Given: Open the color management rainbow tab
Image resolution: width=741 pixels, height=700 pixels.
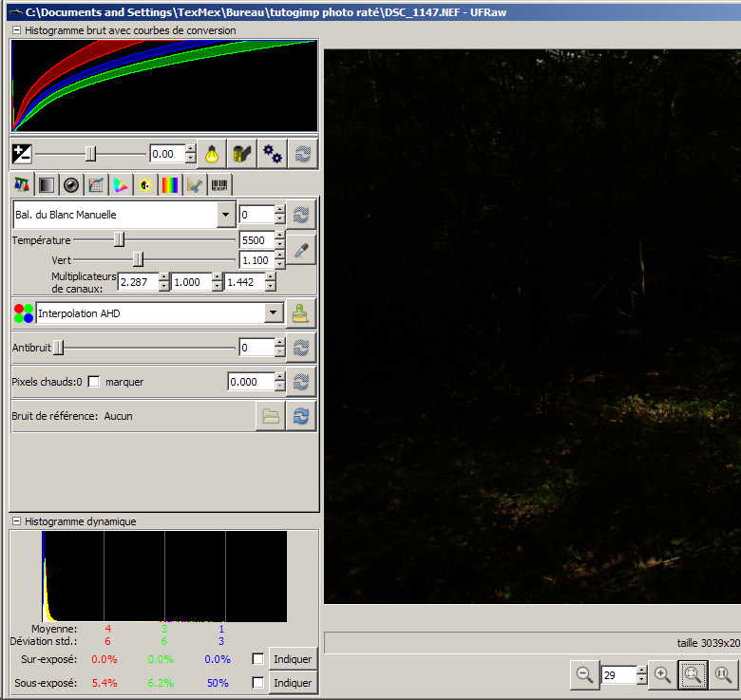Looking at the screenshot, I should pos(169,185).
